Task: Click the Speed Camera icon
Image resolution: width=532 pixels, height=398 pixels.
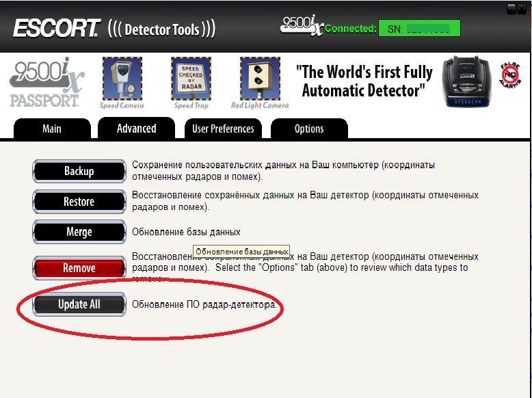Action: point(122,79)
